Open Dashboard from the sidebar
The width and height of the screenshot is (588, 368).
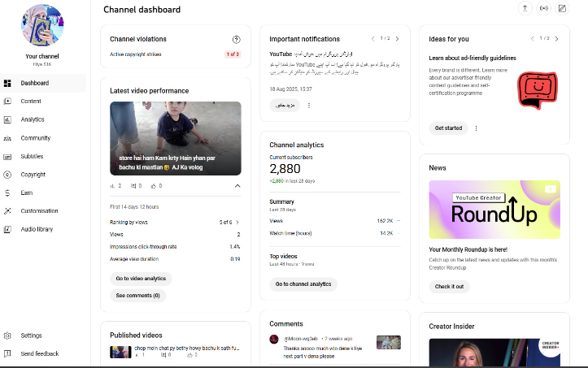(x=43, y=83)
